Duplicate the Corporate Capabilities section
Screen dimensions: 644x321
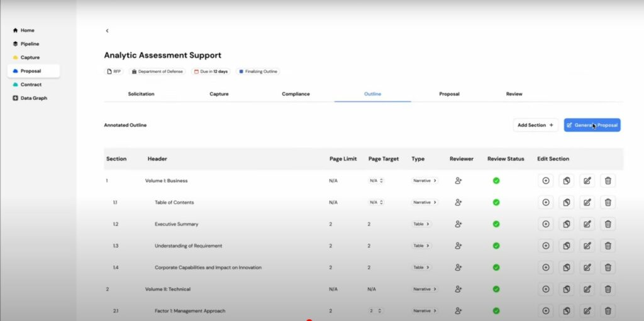[x=567, y=267]
